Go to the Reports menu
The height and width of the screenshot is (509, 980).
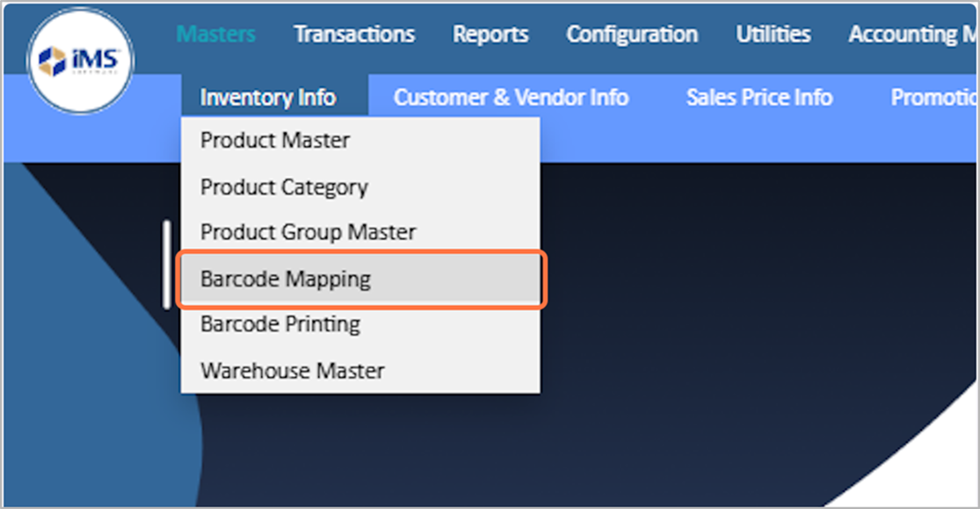pyautogui.click(x=490, y=34)
